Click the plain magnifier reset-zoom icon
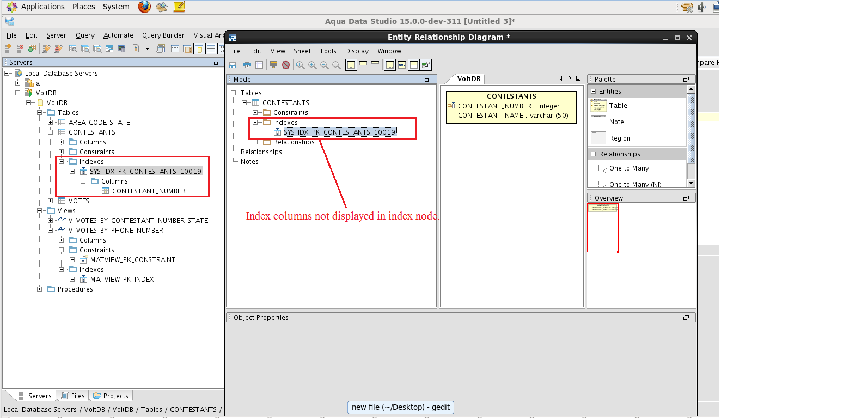This screenshot has height=418, width=868. (337, 65)
